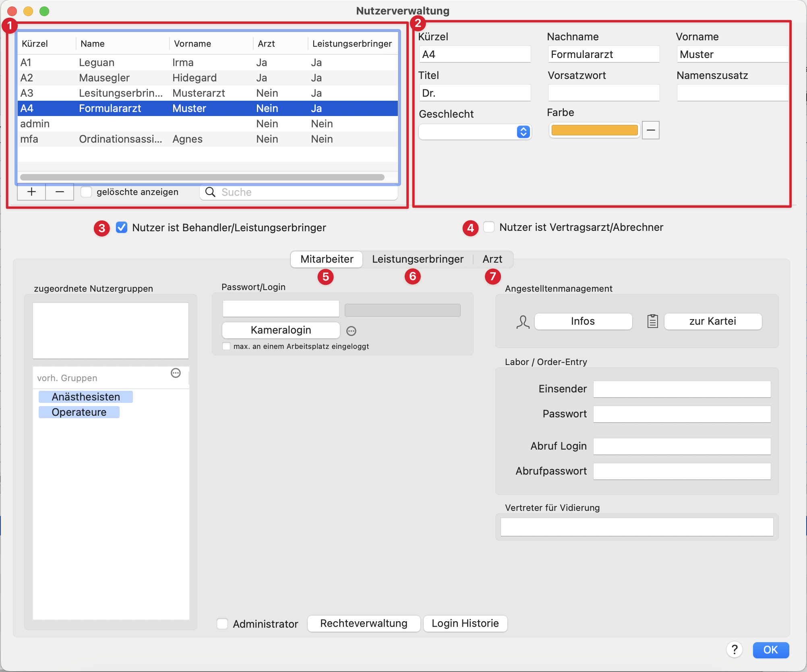Click the Labor Passwort input field

coord(682,414)
